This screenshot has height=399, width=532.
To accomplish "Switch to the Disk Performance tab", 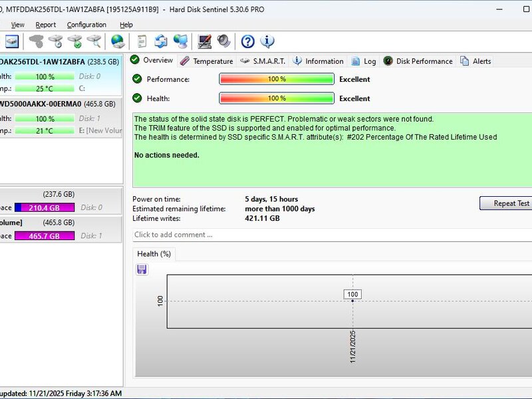I will tap(418, 61).
